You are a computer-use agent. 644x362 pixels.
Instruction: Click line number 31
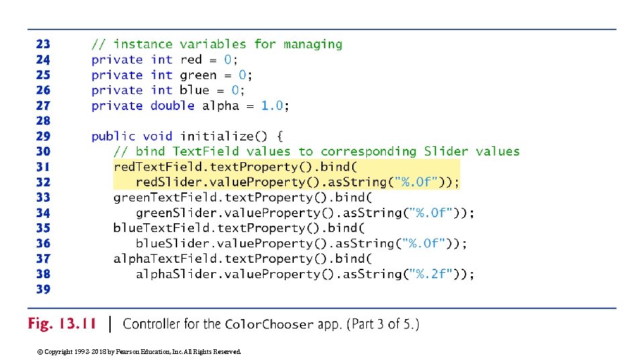[x=43, y=167]
